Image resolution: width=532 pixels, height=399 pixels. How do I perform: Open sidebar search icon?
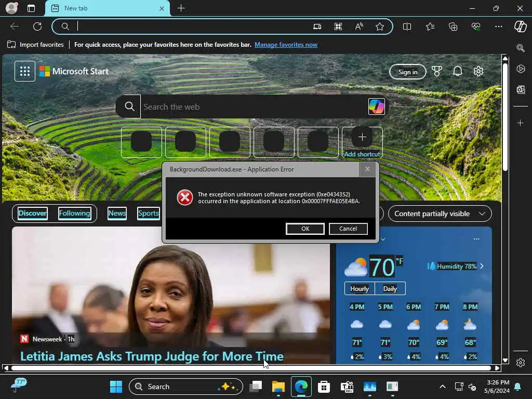521,48
